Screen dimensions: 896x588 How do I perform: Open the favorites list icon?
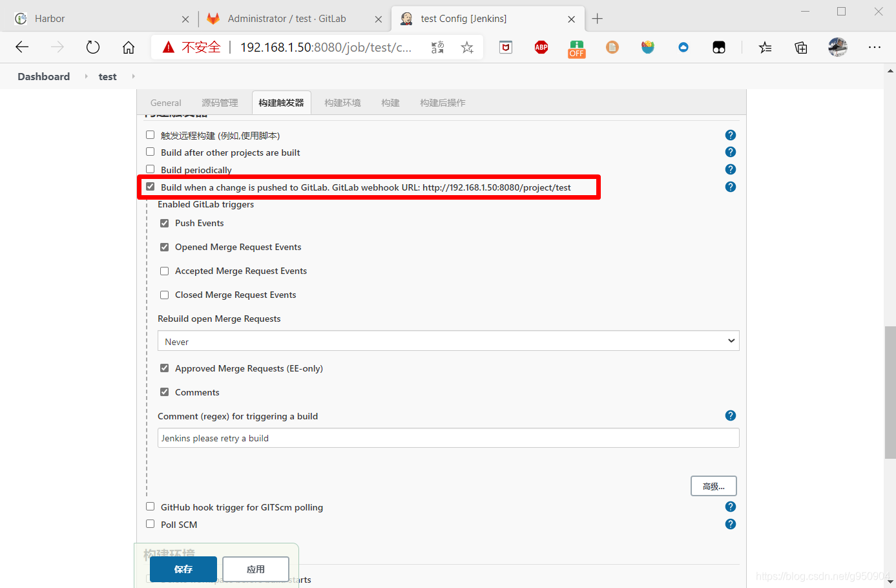coord(766,47)
